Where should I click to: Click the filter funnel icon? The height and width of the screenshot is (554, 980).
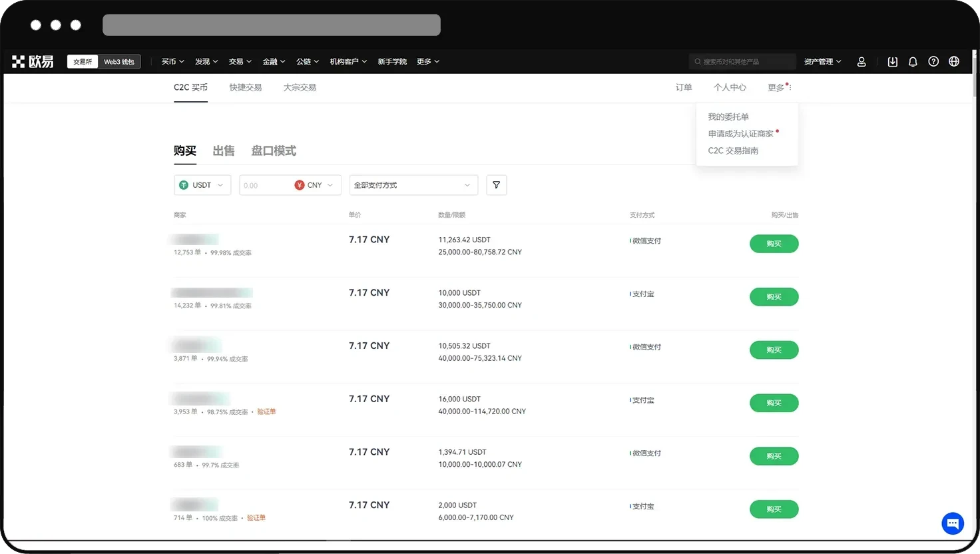pos(497,185)
